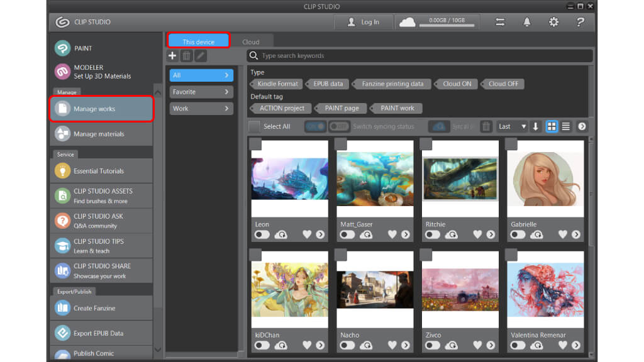
Task: Open the settings gear icon
Action: click(x=553, y=22)
